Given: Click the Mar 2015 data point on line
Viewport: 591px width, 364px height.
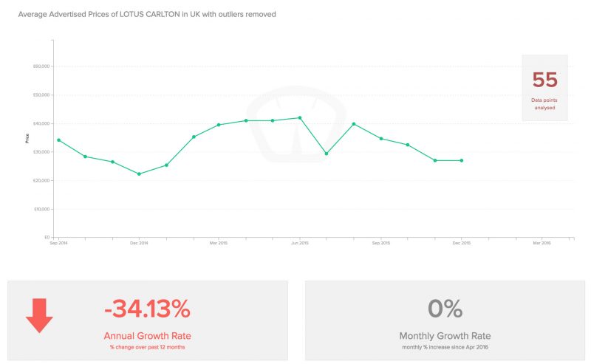Looking at the screenshot, I should point(219,125).
